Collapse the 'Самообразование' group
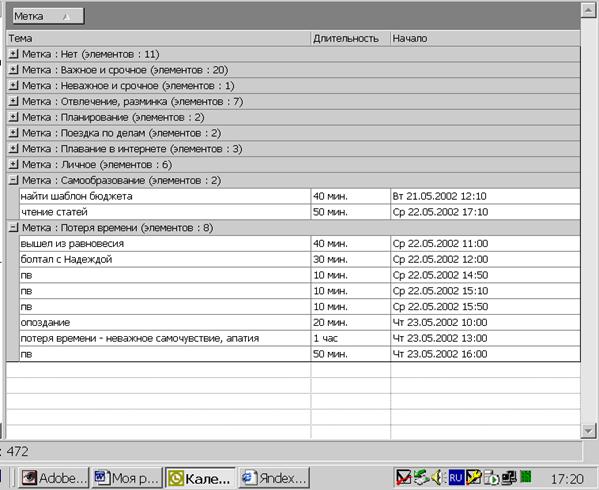 pyautogui.click(x=13, y=180)
